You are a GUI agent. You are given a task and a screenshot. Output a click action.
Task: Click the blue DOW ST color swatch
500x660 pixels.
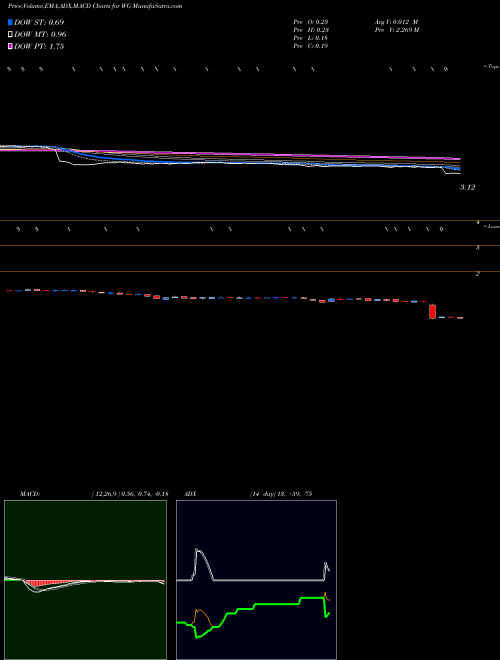pyautogui.click(x=10, y=22)
